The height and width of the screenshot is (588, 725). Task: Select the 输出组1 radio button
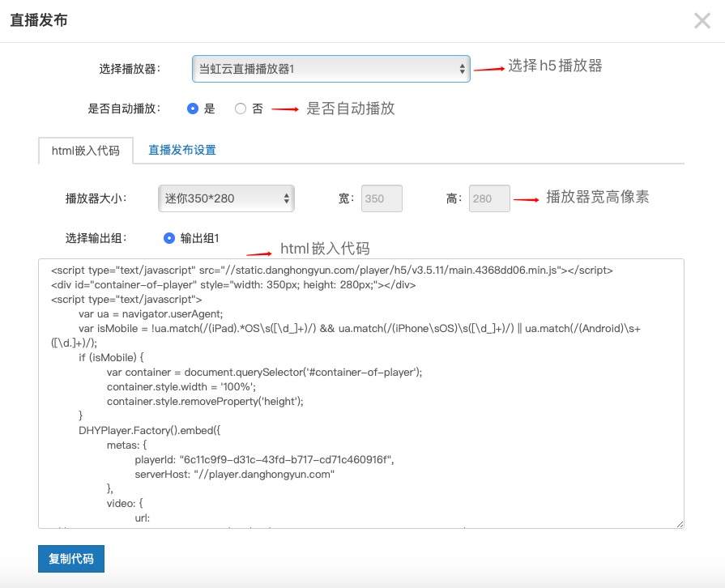pyautogui.click(x=169, y=238)
